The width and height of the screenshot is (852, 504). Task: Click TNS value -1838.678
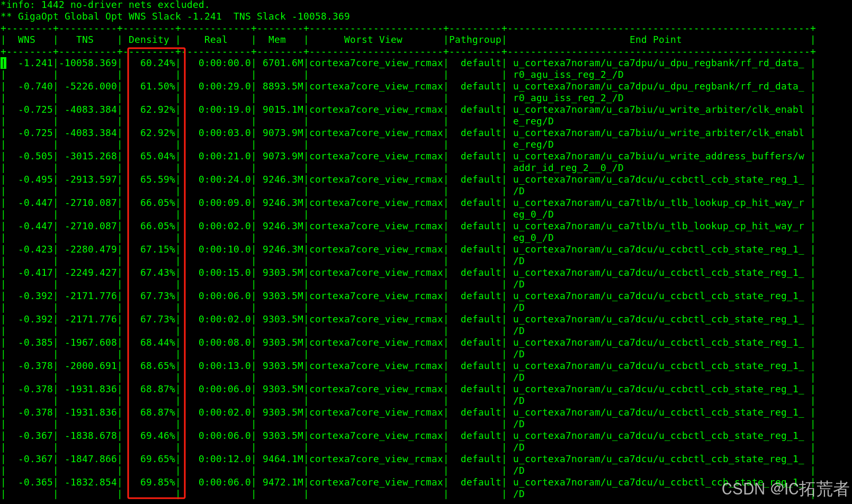pos(91,436)
